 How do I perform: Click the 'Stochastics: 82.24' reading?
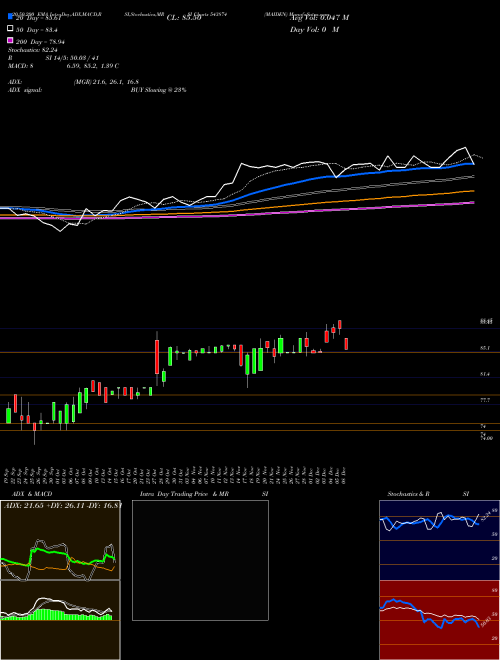pos(32,50)
